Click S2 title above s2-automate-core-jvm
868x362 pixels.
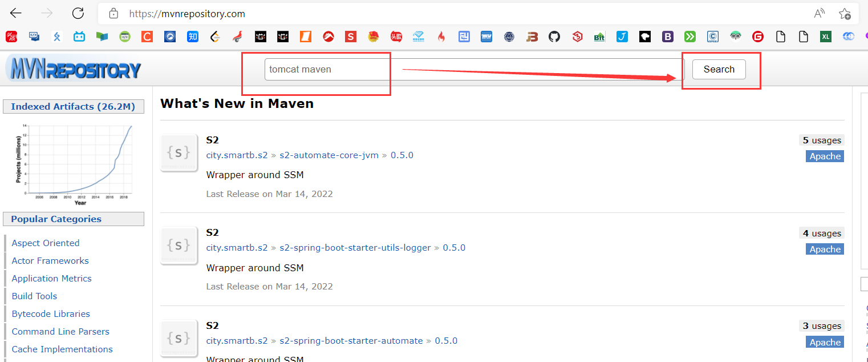[x=212, y=140]
